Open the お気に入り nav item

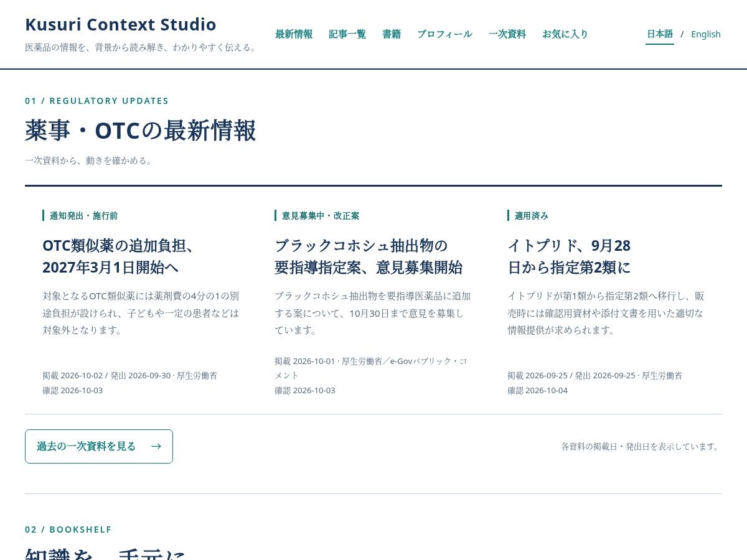(x=565, y=34)
